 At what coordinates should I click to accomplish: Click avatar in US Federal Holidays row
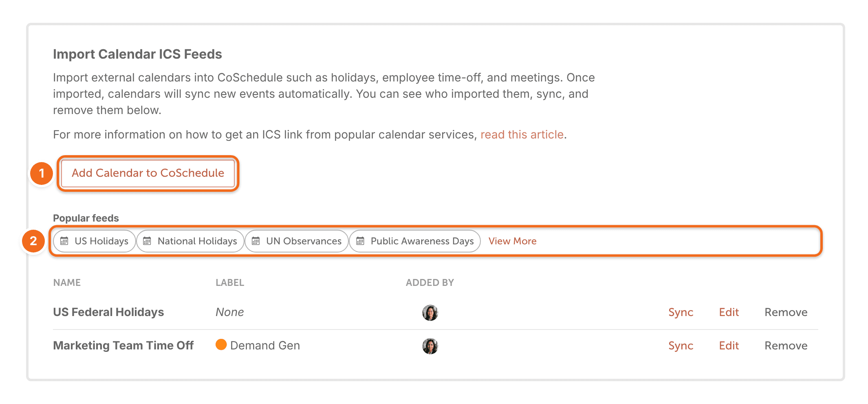430,313
